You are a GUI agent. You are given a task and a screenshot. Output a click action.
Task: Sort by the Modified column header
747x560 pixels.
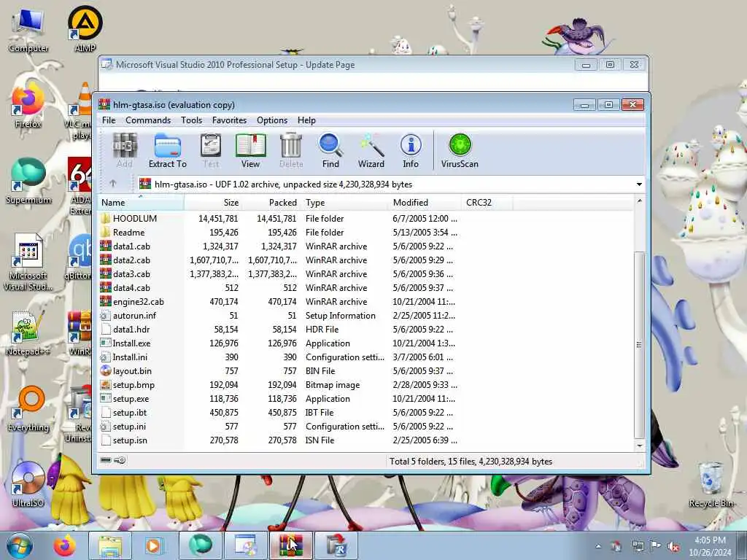point(425,203)
